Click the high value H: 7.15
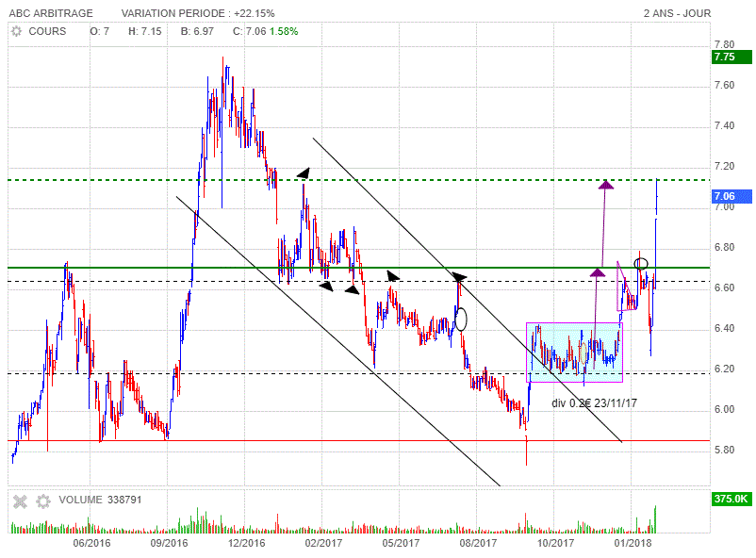The height and width of the screenshot is (558, 756). (144, 32)
